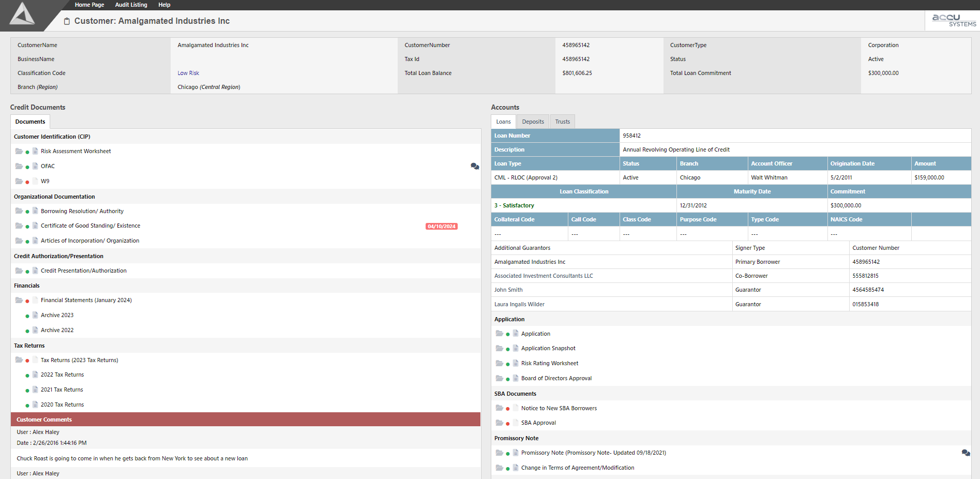The image size is (980, 479).
Task: Click the document icon next to Borrowing Resolution/ Authority
Action: pos(35,211)
